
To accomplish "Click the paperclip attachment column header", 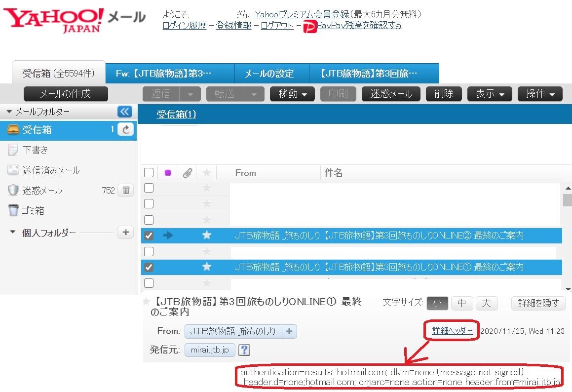I will click(x=187, y=173).
